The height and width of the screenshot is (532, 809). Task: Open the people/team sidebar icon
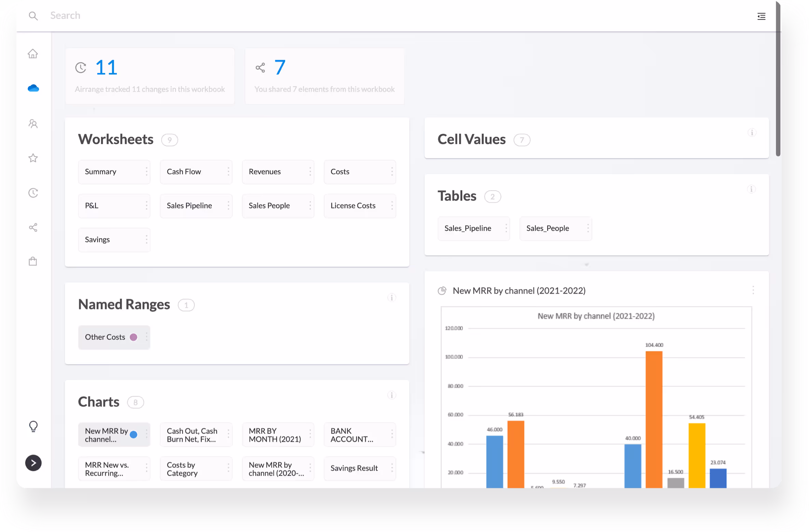coord(33,123)
